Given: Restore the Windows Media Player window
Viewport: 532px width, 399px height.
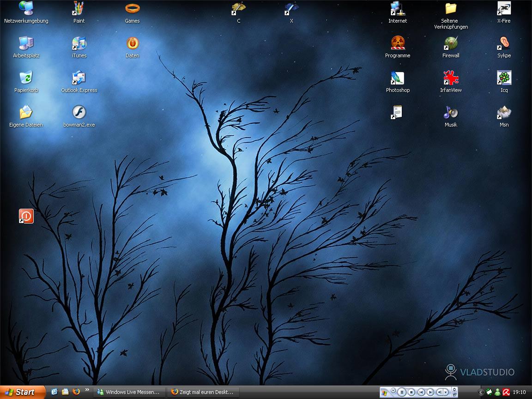Looking at the screenshot, I should point(454,394).
